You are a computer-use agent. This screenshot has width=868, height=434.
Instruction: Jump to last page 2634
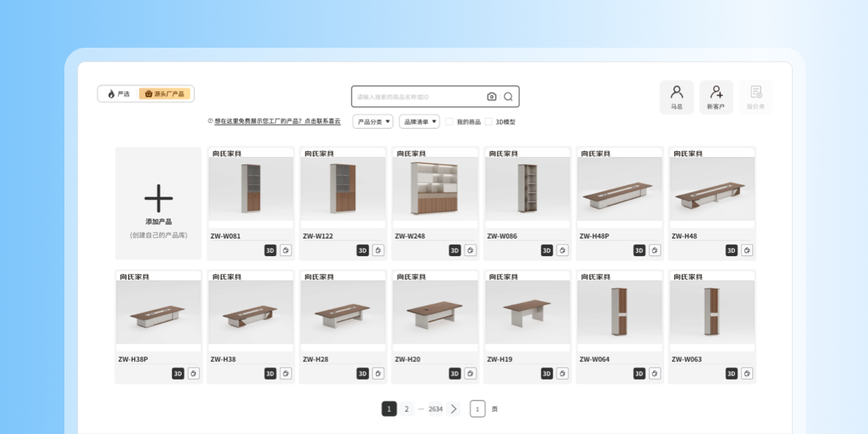coord(435,409)
